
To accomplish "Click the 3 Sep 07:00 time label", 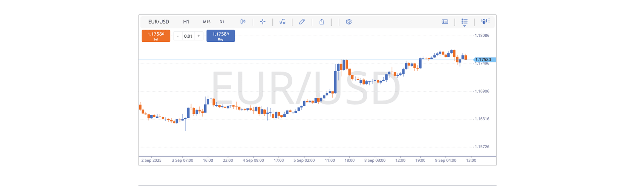I will tap(182, 160).
